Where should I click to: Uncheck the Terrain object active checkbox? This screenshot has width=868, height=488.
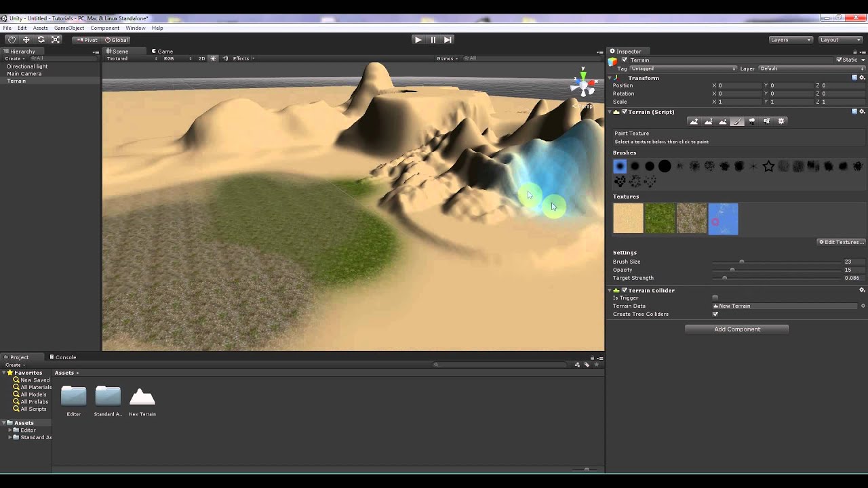[625, 60]
